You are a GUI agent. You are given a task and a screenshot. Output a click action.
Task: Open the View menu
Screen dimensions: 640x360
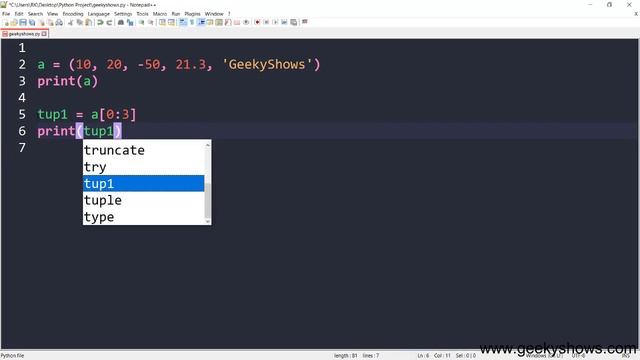(x=52, y=14)
